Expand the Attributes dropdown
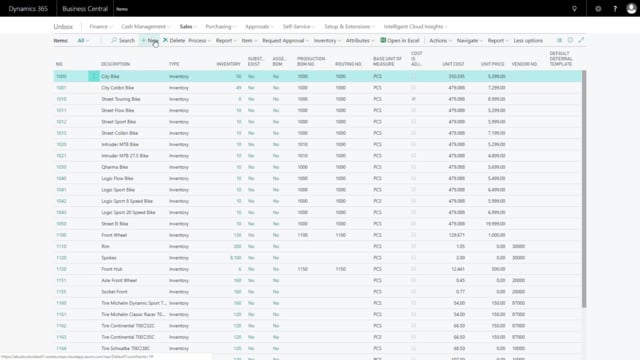This screenshot has width=640, height=360. point(360,40)
